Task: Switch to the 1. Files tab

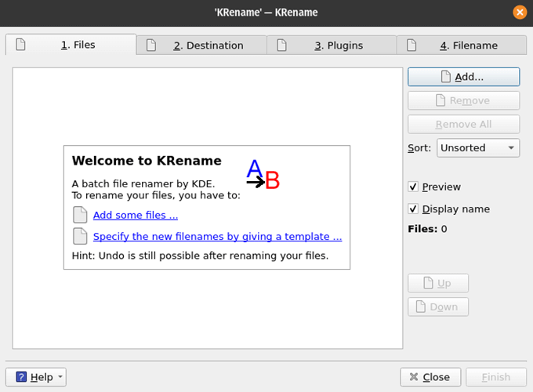Action: click(71, 45)
